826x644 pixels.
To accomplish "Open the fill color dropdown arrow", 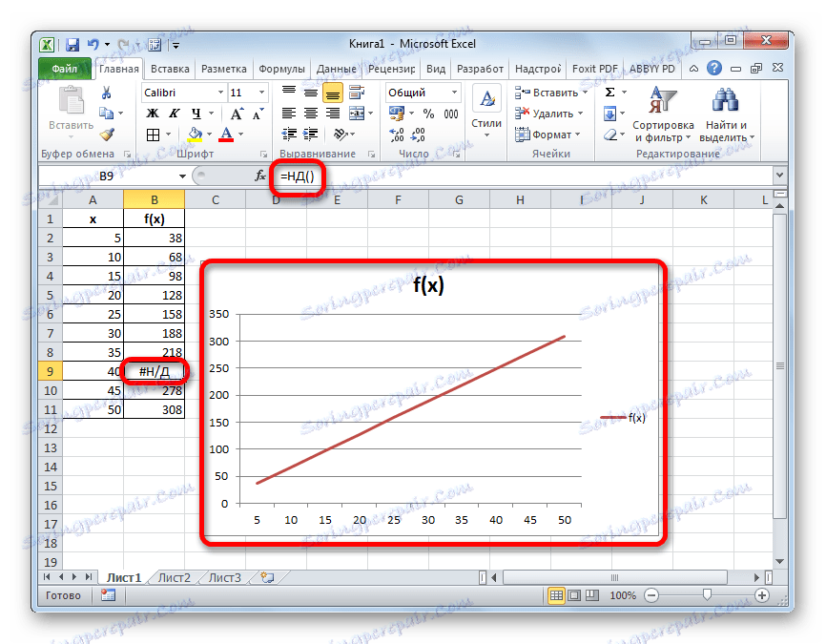I will click(x=208, y=134).
